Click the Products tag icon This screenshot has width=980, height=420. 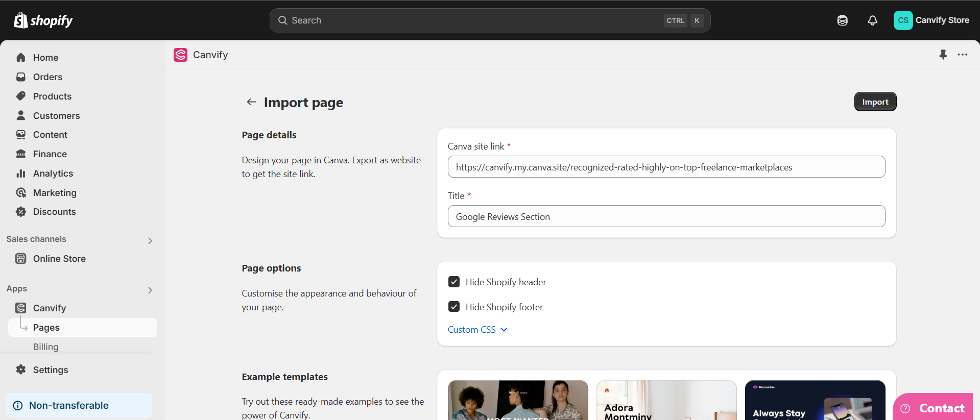point(21,96)
